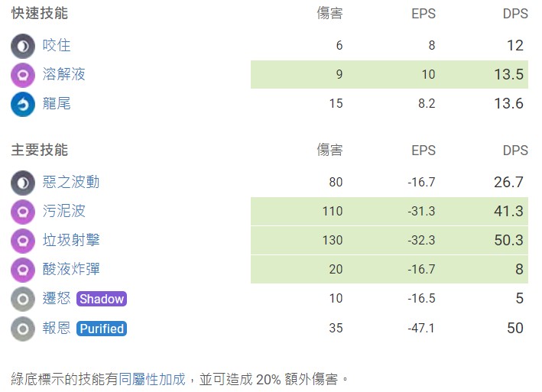Click the DPS header of 主要技能 table

(515, 151)
